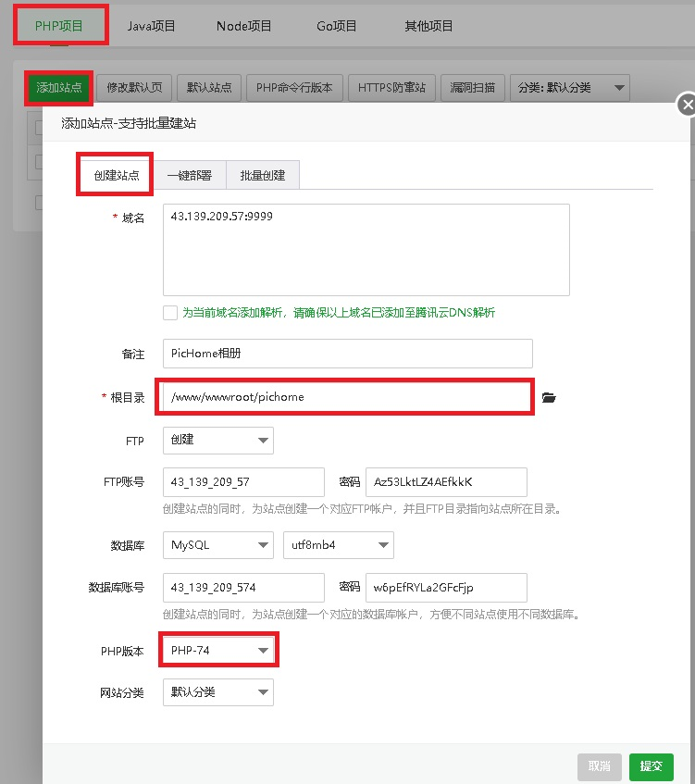The width and height of the screenshot is (695, 784).
Task: Click the database password field
Action: pos(446,588)
